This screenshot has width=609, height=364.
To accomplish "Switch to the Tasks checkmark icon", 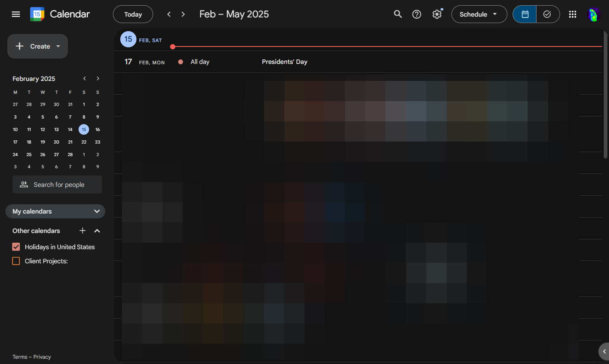I will (548, 14).
